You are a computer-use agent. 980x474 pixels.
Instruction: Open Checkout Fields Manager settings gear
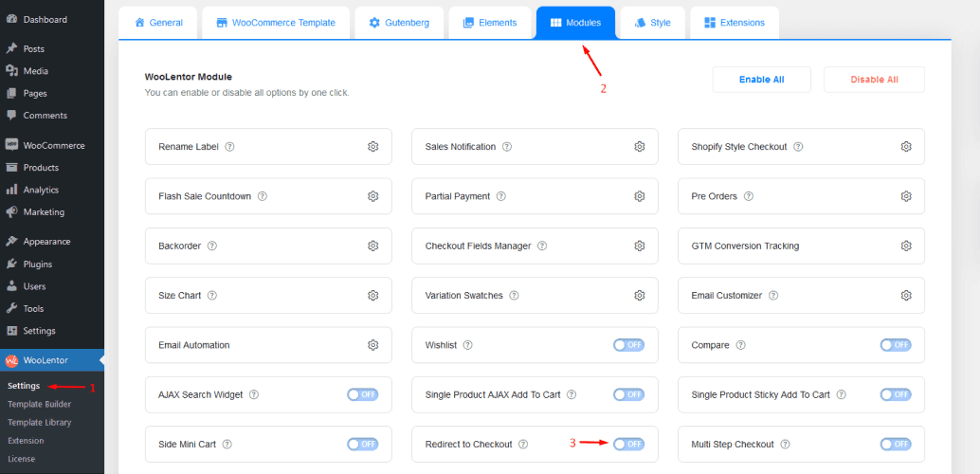point(640,246)
